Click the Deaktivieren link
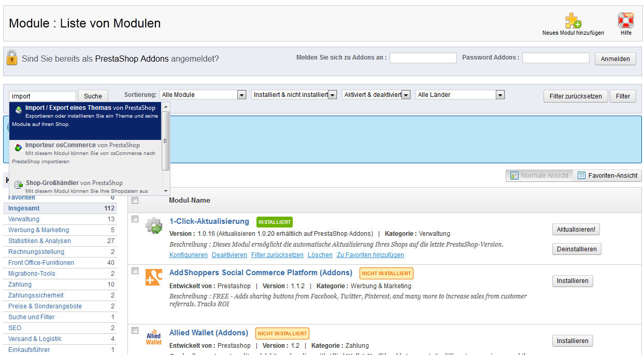This screenshot has height=355, width=644. click(230, 255)
